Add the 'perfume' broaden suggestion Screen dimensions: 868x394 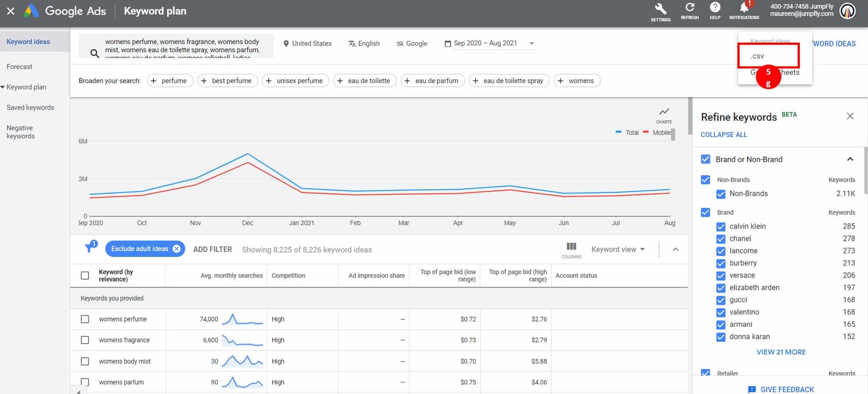point(170,81)
